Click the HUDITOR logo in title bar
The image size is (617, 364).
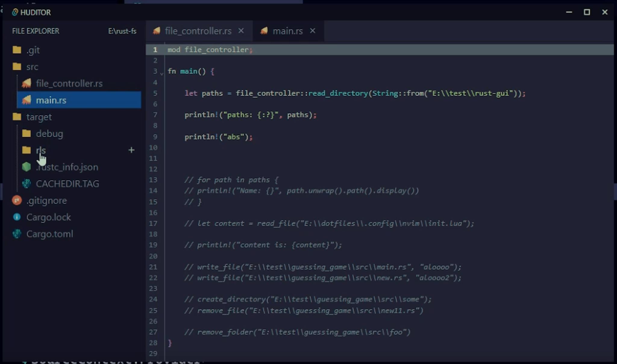pyautogui.click(x=15, y=12)
